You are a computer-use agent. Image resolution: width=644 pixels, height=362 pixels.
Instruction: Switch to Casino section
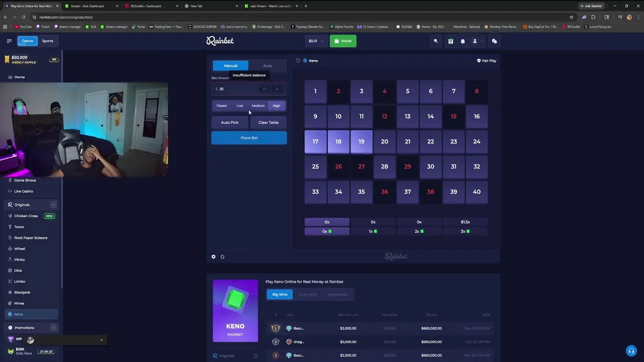(x=27, y=41)
